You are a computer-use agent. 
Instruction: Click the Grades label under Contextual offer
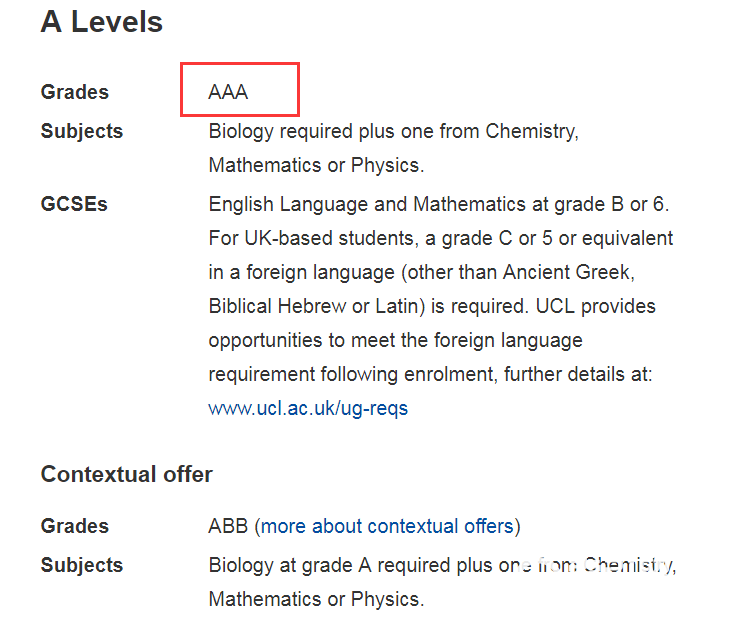click(75, 526)
